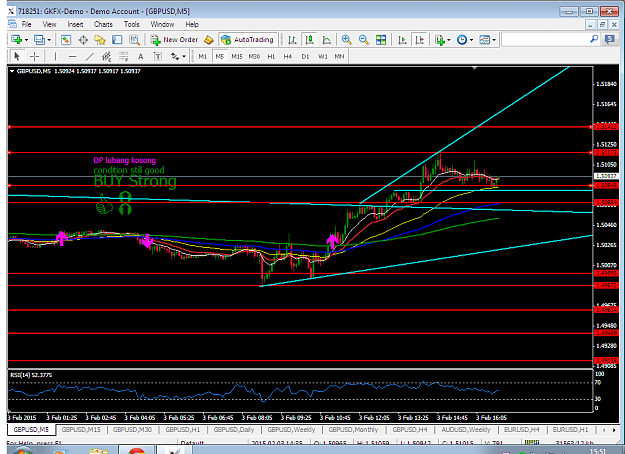Switch timeframe to MN

coord(339,57)
